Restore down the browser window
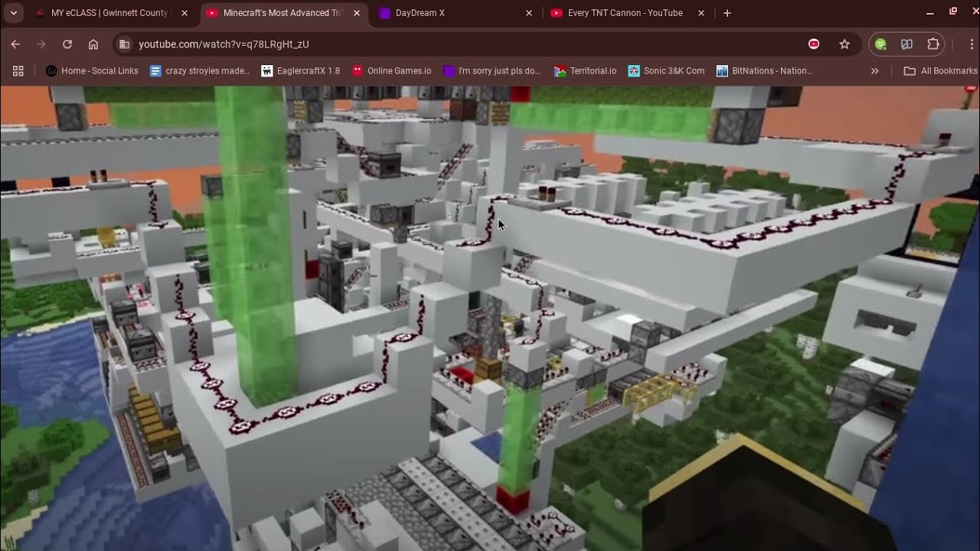The height and width of the screenshot is (551, 980). tap(953, 12)
